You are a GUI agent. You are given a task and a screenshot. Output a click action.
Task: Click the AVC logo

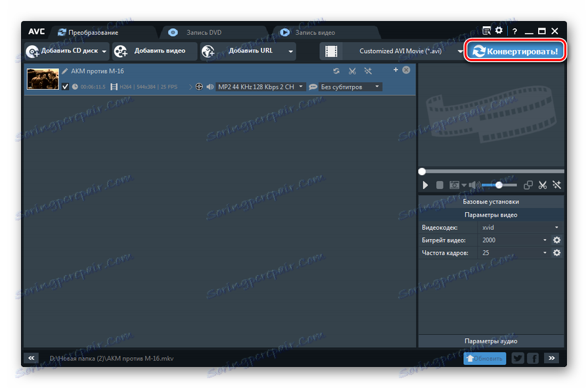[36, 32]
